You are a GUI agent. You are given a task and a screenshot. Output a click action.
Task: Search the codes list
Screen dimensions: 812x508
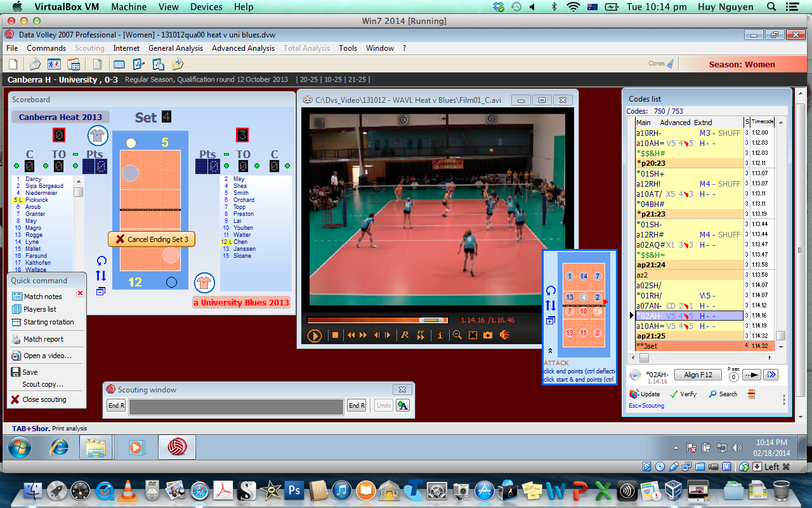[x=723, y=394]
